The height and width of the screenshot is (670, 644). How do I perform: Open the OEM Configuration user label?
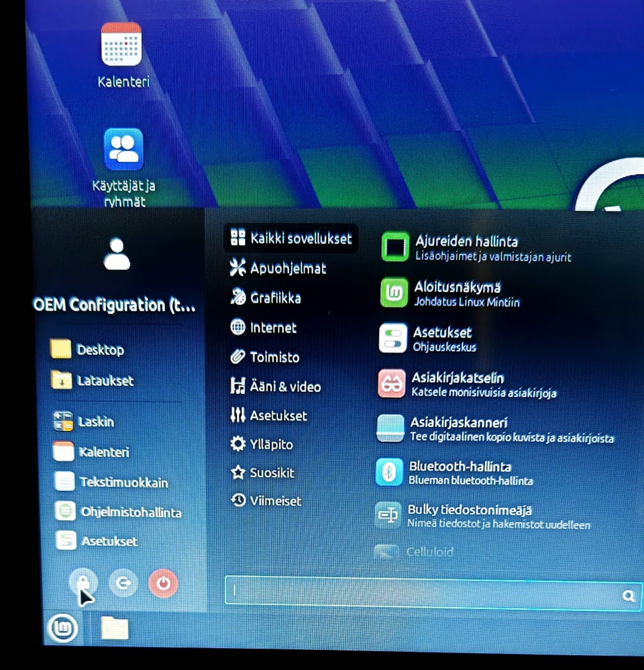[x=115, y=305]
